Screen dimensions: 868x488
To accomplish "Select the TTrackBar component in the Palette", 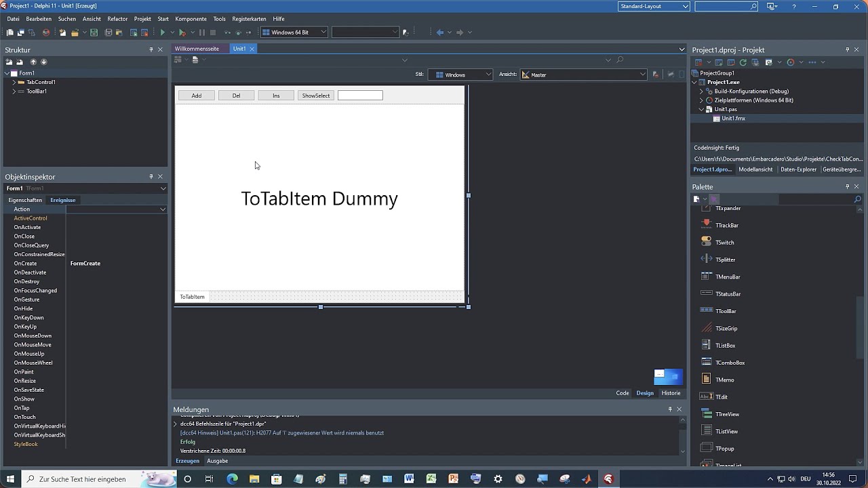I will click(x=726, y=225).
